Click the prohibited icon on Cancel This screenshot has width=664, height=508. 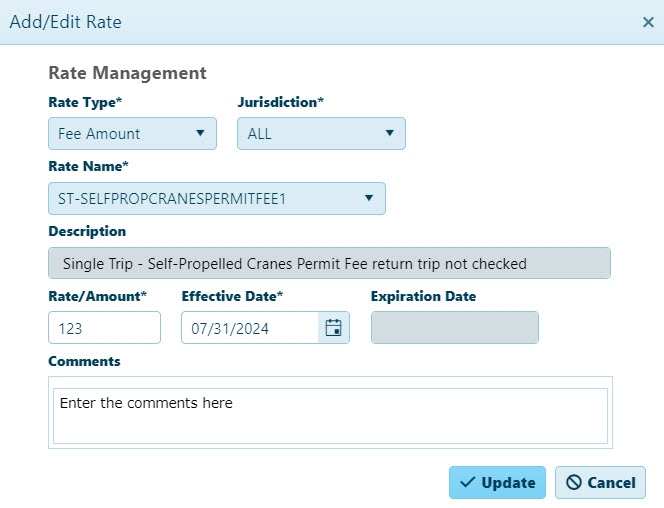click(574, 482)
